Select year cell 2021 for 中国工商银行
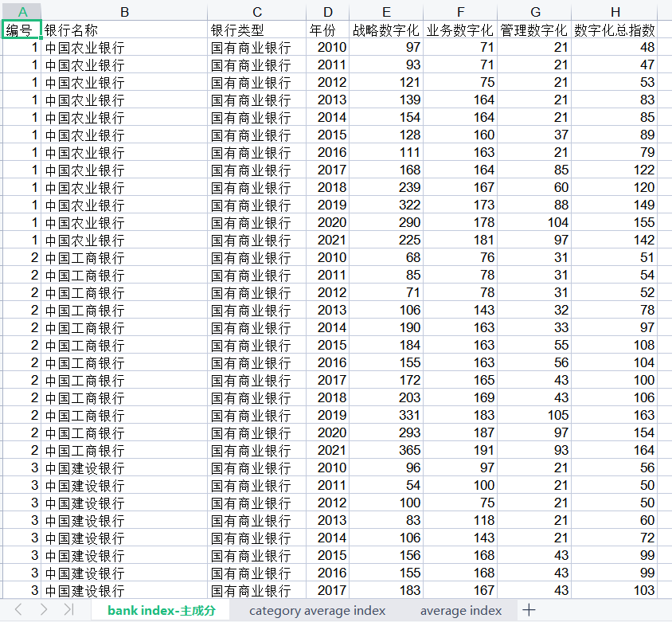672x622 pixels. click(327, 451)
